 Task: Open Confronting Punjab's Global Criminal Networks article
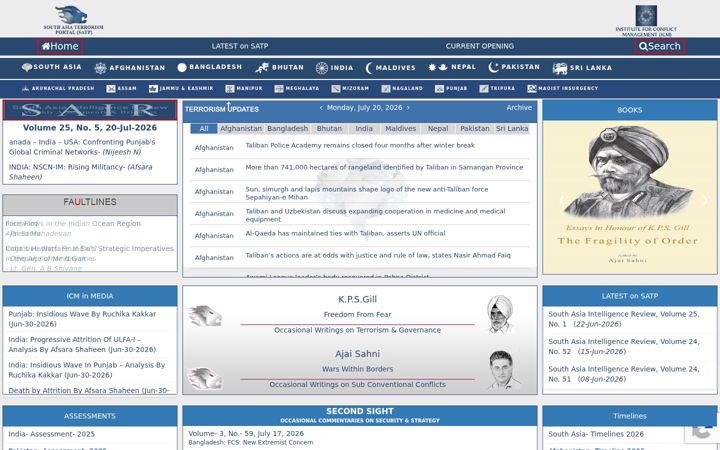[82, 147]
